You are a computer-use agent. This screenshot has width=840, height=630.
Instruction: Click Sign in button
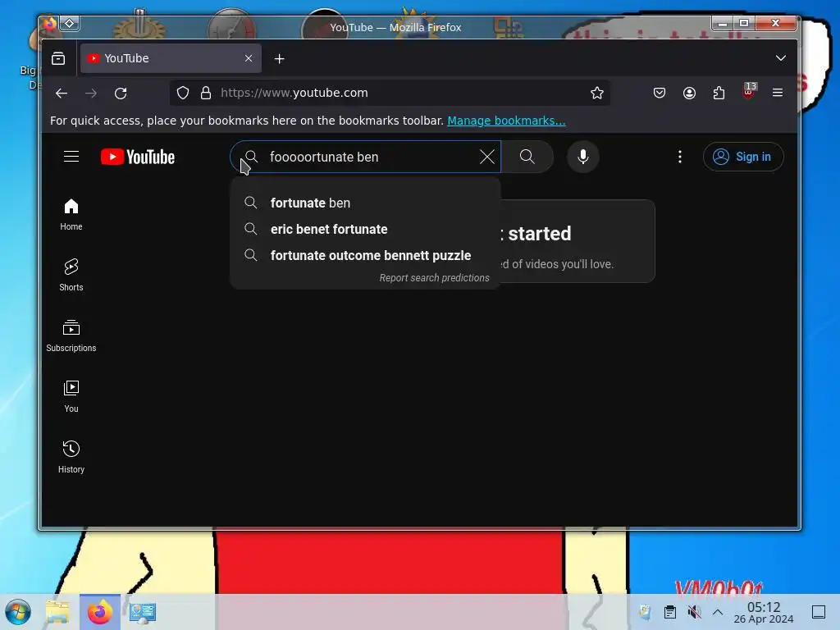pos(743,157)
